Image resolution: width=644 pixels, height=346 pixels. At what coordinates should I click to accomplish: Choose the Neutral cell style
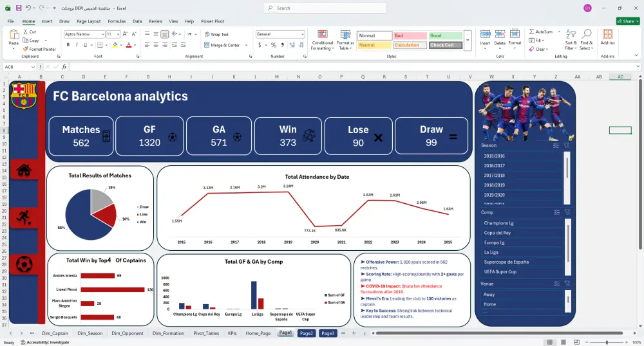(x=374, y=45)
